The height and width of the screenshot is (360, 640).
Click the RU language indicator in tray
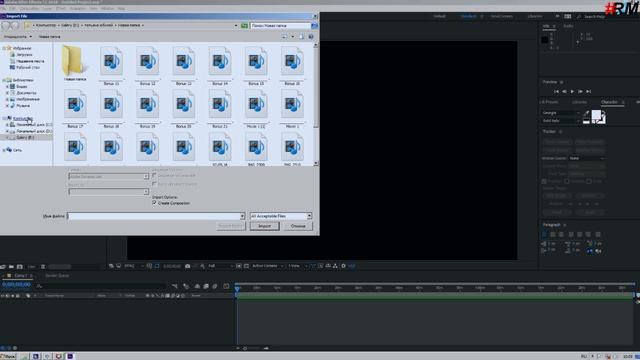[584, 356]
